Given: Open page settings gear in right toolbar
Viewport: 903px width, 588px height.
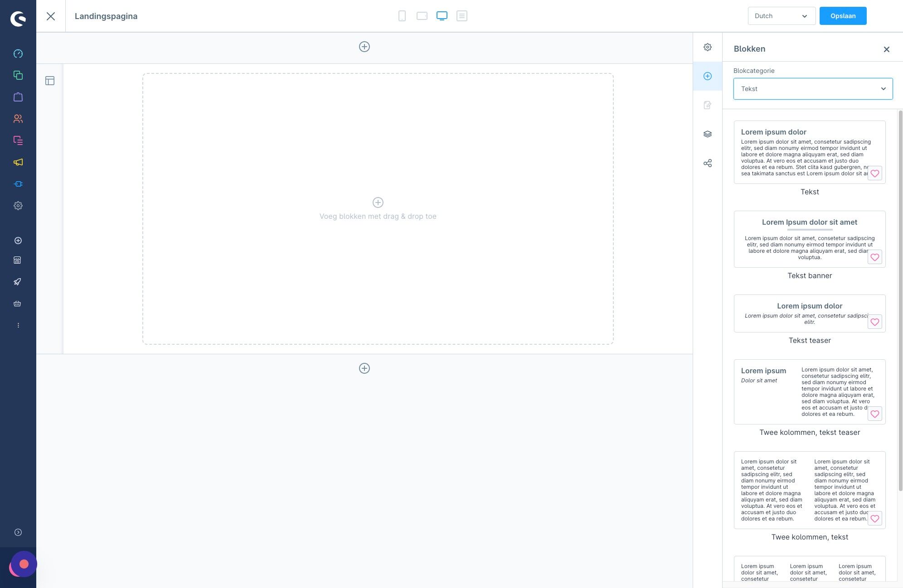Looking at the screenshot, I should click(708, 47).
